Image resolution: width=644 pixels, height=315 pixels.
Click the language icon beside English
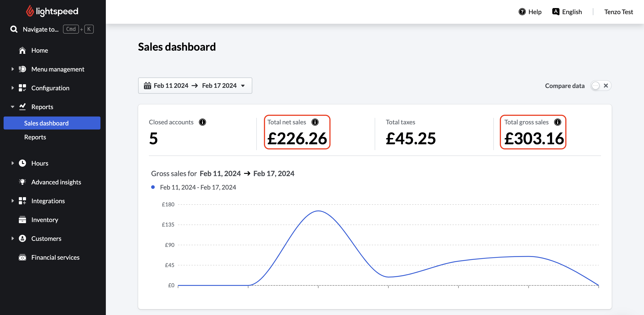click(x=555, y=12)
